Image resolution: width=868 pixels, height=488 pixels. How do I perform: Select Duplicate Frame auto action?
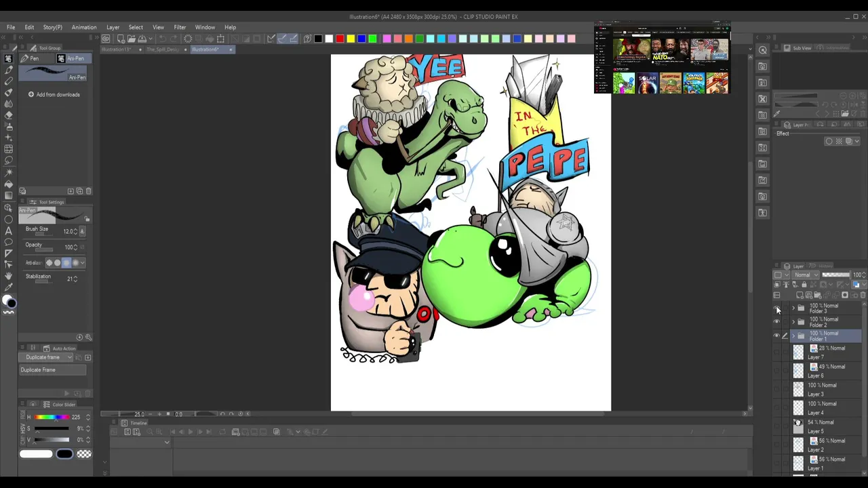coord(53,370)
